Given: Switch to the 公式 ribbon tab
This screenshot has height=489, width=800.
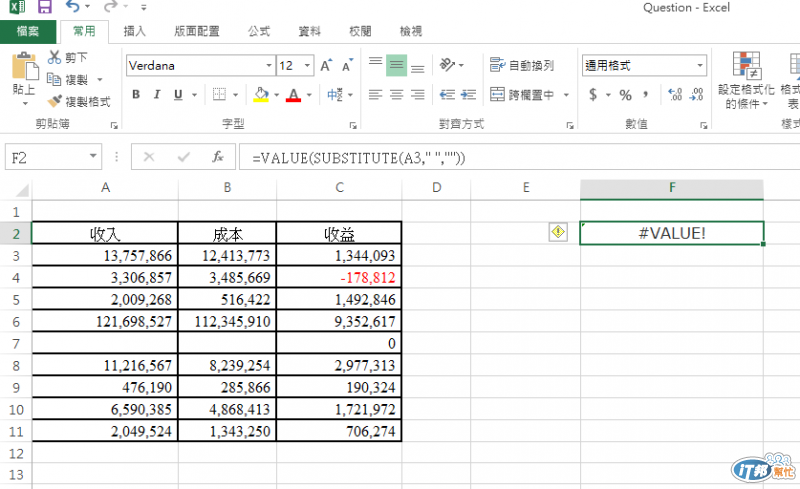Looking at the screenshot, I should click(259, 31).
